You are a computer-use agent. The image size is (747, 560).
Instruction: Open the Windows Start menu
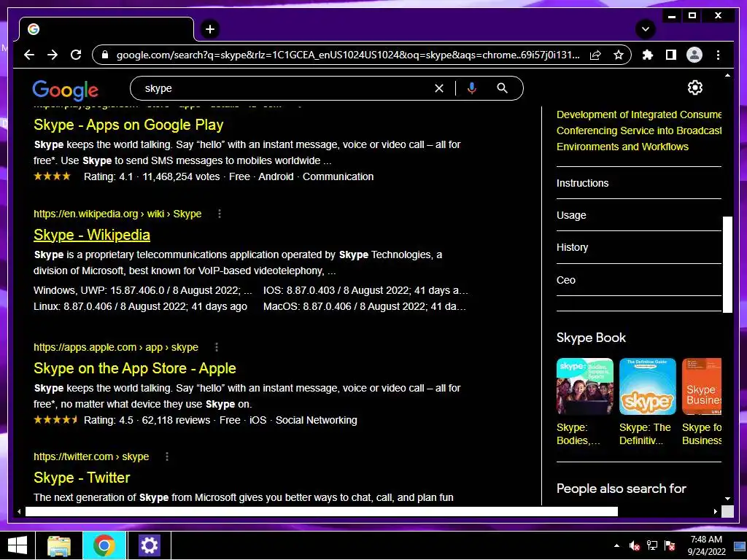18,545
